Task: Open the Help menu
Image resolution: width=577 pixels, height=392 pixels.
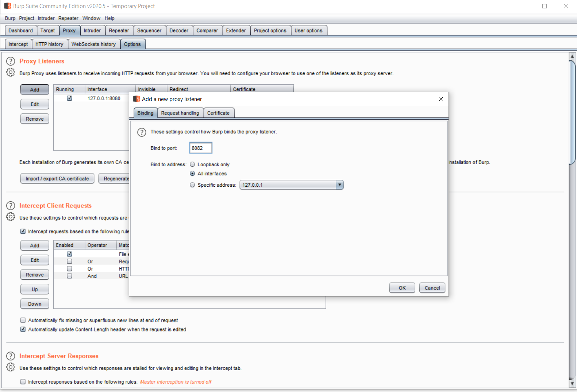Action: (109, 18)
